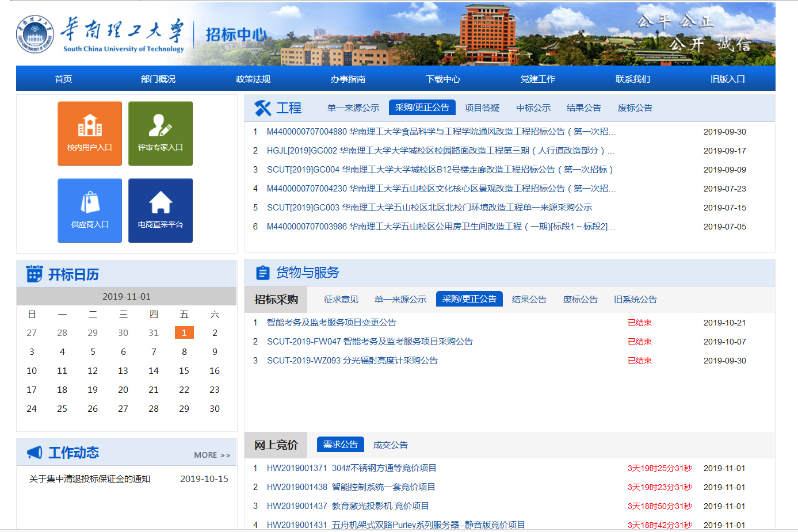Screen dimensions: 798x532
Task: Open M4400000707004230 文化核心区景观改造 notice
Action: [x=441, y=189]
